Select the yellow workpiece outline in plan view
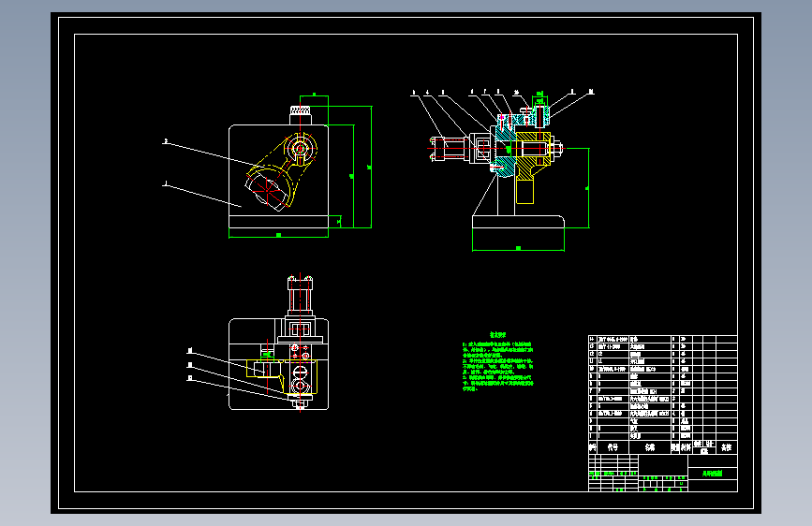Image resolution: width=812 pixels, height=526 pixels. click(x=282, y=377)
